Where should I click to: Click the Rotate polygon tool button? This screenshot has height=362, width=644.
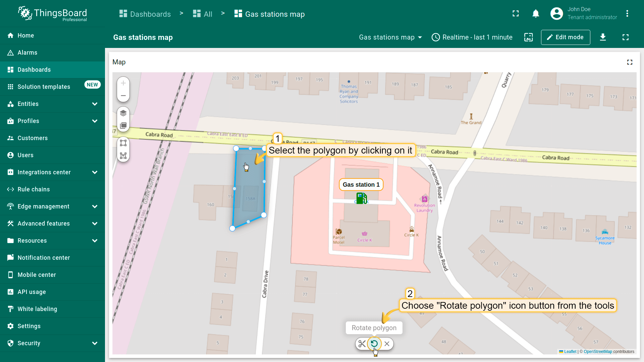coord(374,344)
